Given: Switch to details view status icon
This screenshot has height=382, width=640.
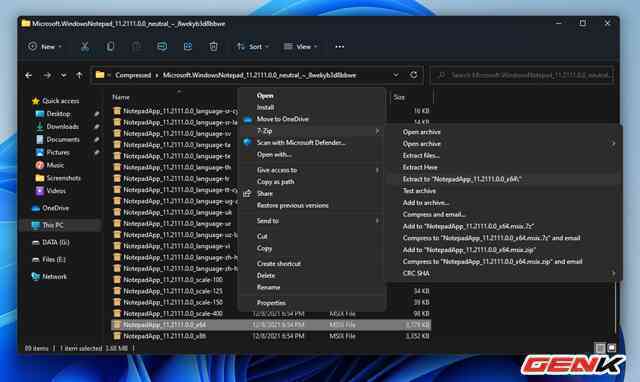Looking at the screenshot, I should pyautogui.click(x=600, y=348).
